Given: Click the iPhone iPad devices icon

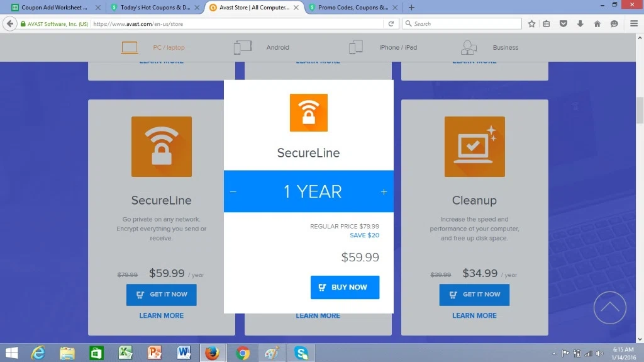Looking at the screenshot, I should (356, 47).
